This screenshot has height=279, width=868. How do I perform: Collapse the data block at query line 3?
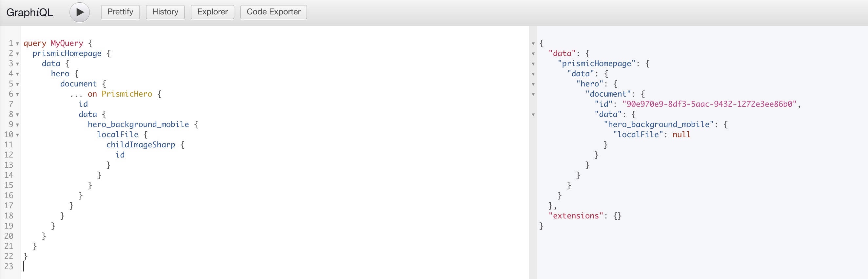(17, 64)
